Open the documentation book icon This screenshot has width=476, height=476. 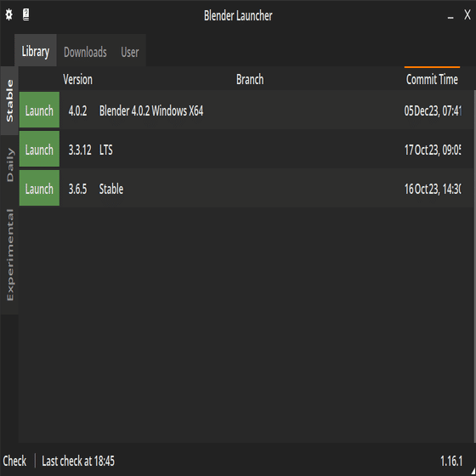point(26,14)
